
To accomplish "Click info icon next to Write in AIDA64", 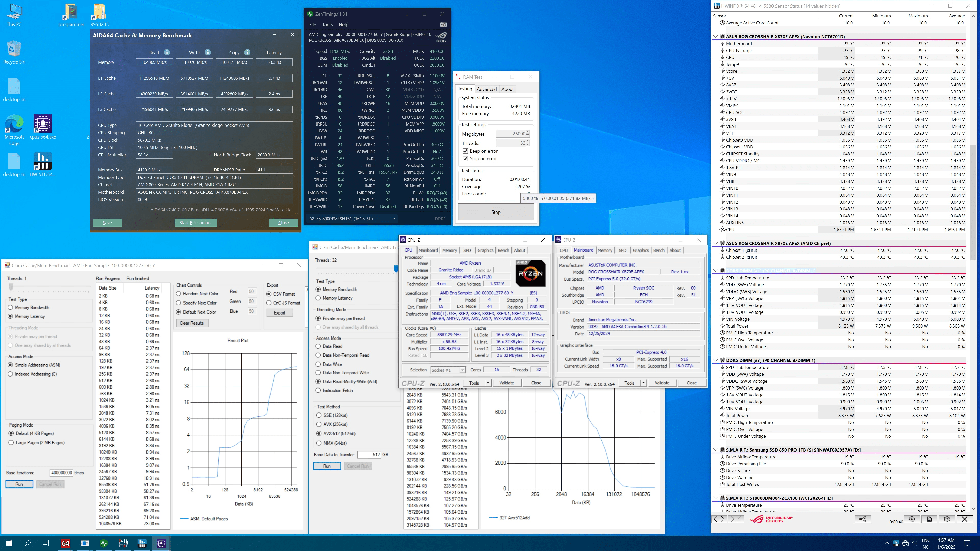I will point(208,53).
